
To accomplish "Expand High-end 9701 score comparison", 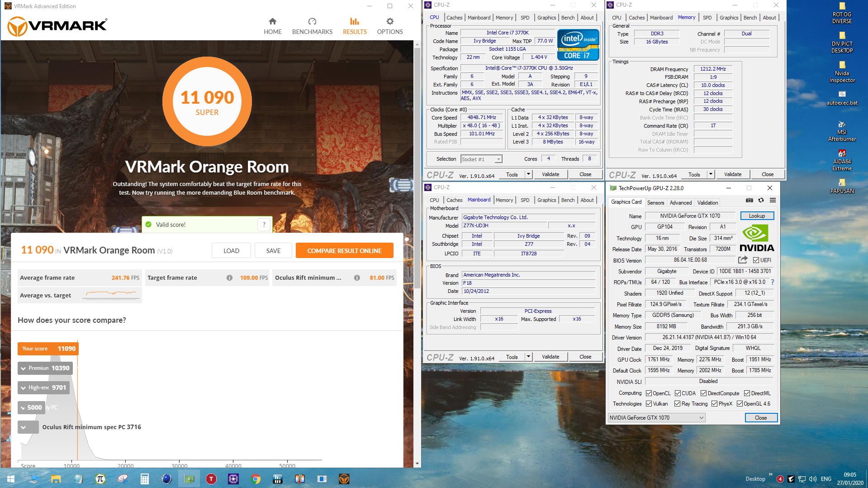I will click(43, 388).
